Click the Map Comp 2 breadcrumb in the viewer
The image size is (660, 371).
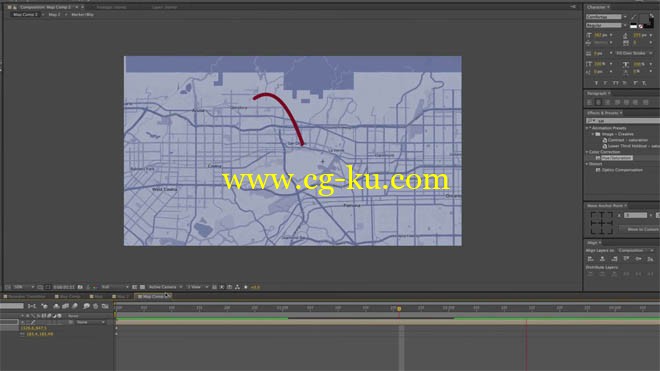[25, 15]
